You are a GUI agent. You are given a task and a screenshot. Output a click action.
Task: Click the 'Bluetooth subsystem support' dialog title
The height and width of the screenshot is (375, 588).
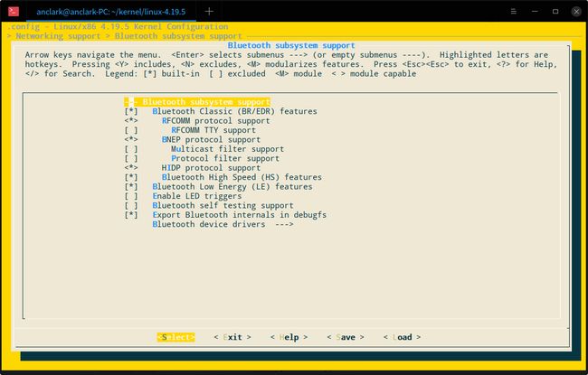[291, 45]
